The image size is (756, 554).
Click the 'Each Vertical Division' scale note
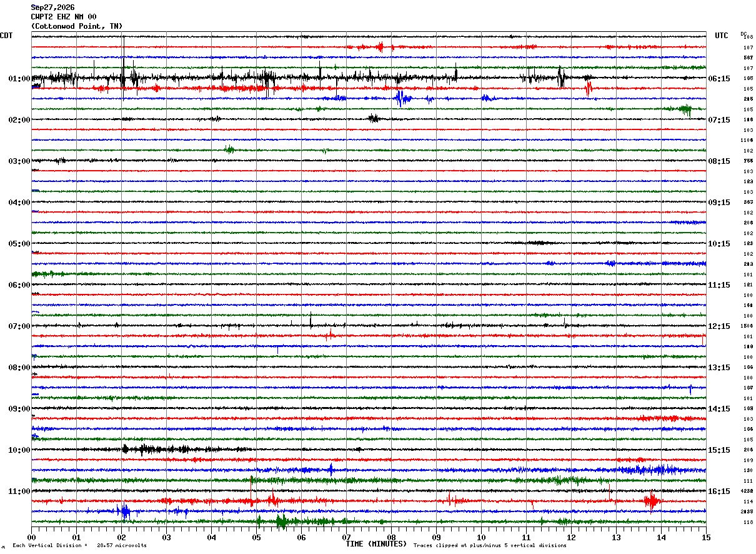coord(79,545)
